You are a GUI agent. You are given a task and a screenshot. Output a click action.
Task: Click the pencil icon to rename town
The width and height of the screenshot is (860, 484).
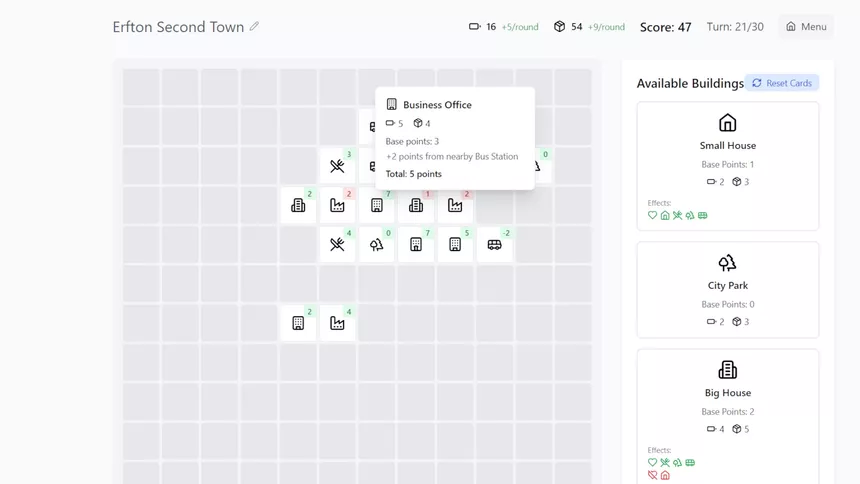[254, 26]
